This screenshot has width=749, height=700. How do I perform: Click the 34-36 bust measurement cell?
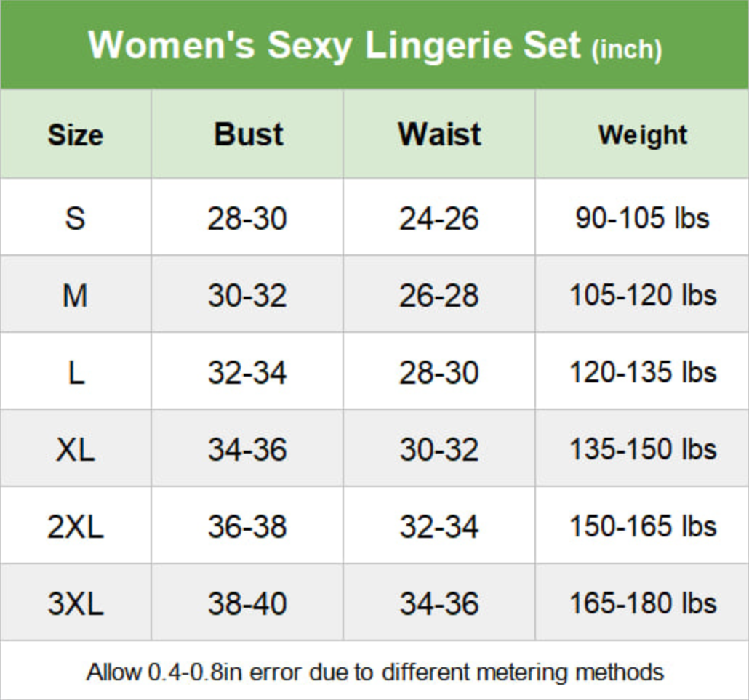pos(247,450)
